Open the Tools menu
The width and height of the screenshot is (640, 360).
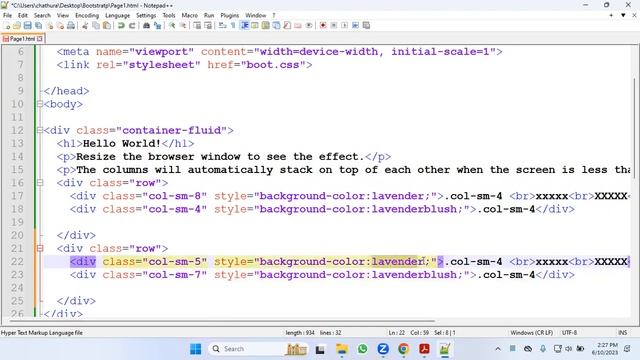[169, 15]
